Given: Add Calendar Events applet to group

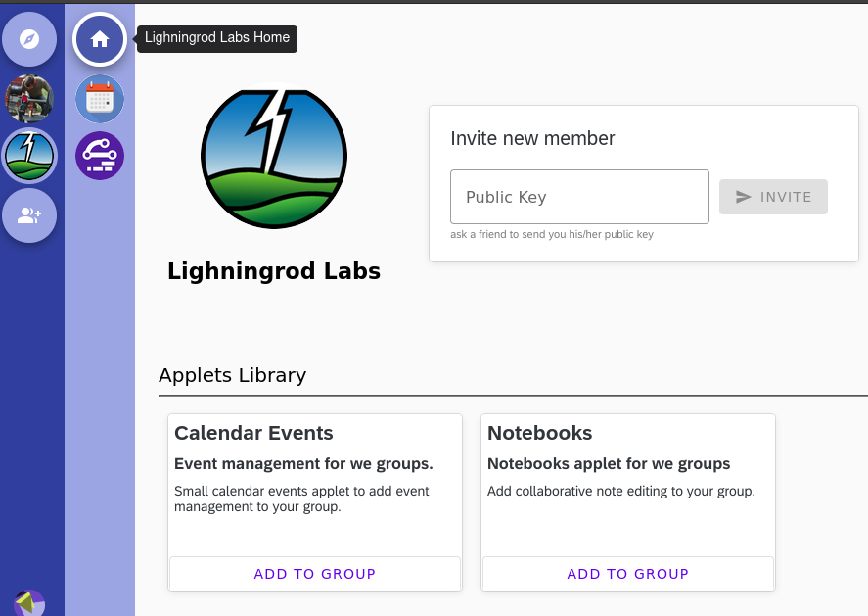Looking at the screenshot, I should (315, 574).
